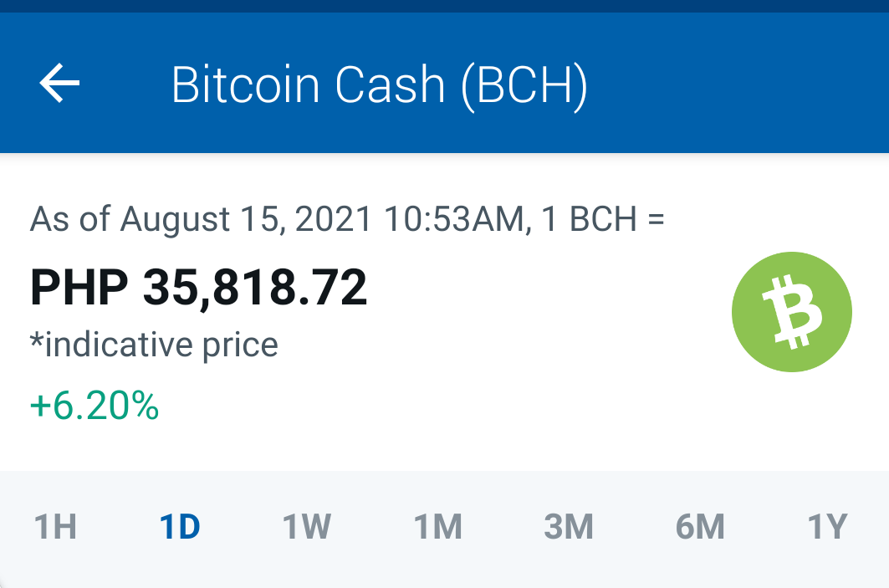View the 1Y price range

click(x=827, y=526)
